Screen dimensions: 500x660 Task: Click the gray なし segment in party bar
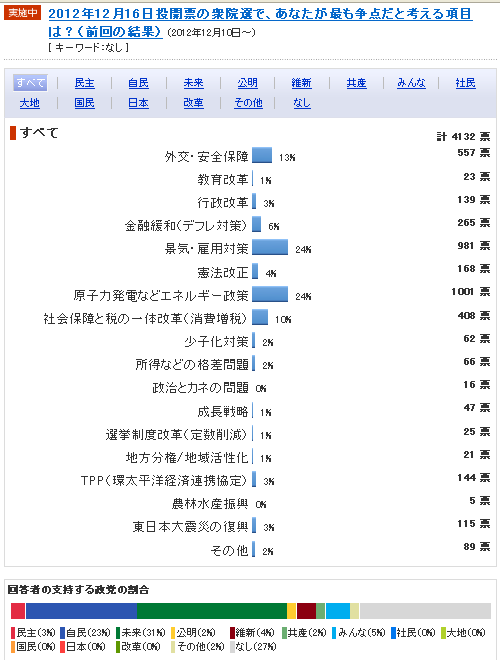426,611
